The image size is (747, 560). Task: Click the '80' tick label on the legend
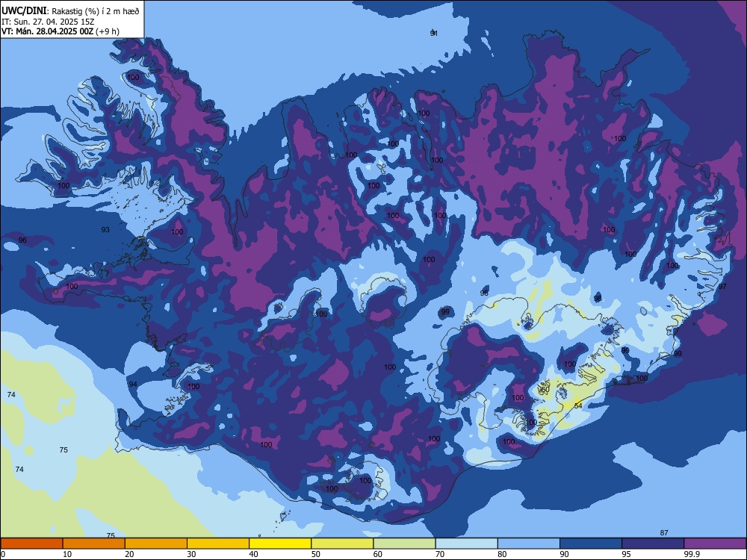point(502,554)
